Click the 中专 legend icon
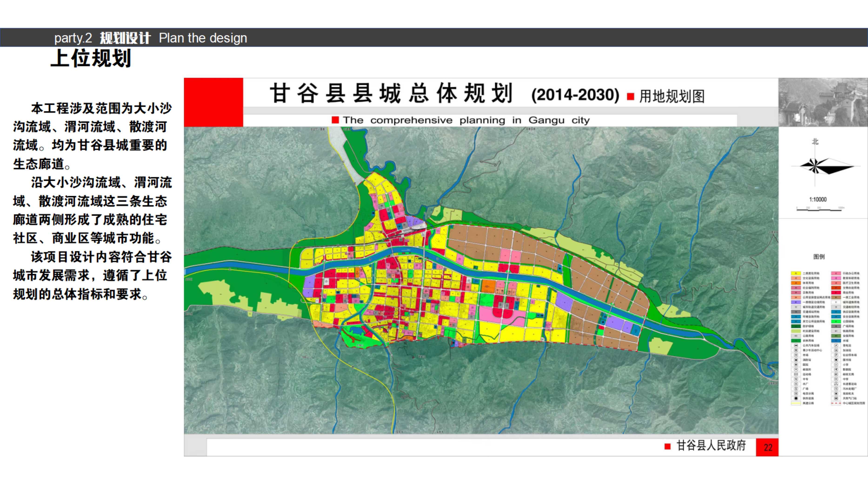Viewport: 868px width, 488px height. point(796,379)
